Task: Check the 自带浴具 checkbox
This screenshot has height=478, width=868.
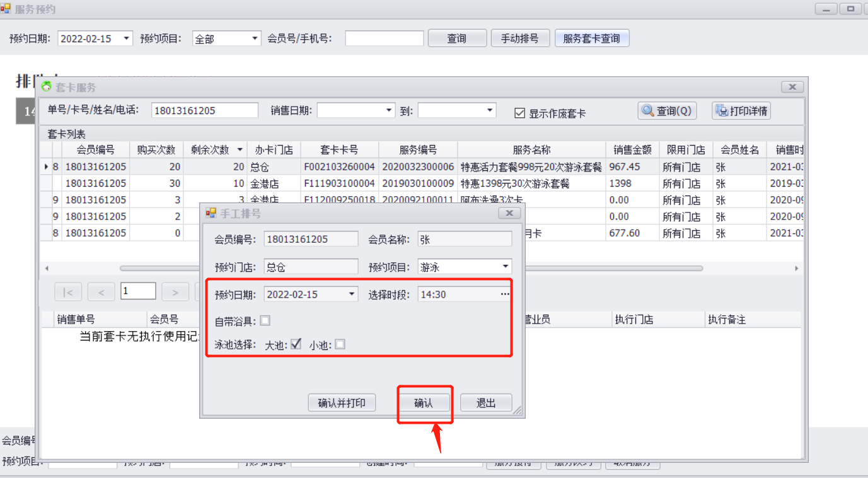Action: [x=265, y=320]
